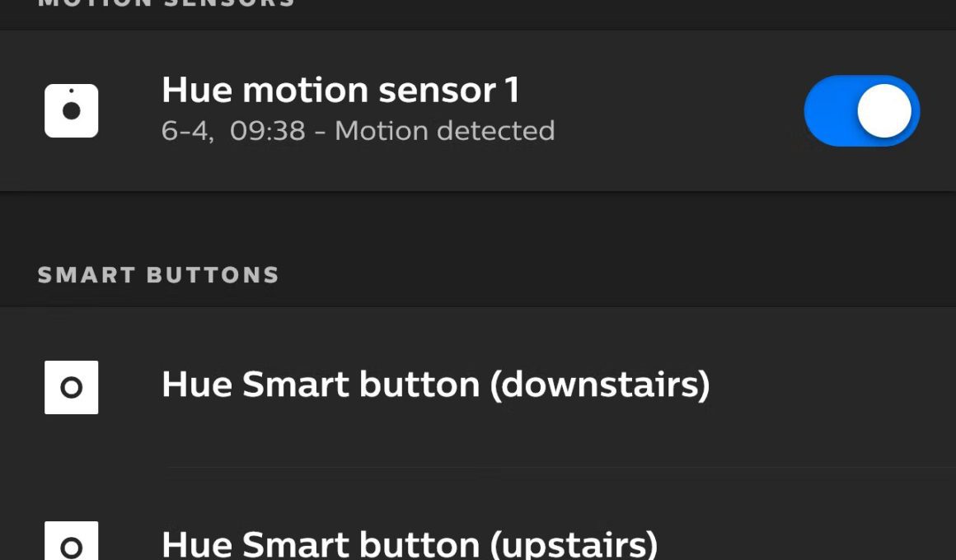Tap the downstairs Smart button square icon
Viewport: 956px width, 560px height.
72,388
